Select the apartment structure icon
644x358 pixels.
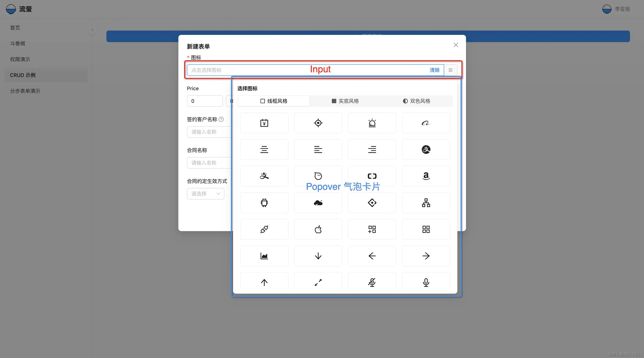[x=426, y=203]
